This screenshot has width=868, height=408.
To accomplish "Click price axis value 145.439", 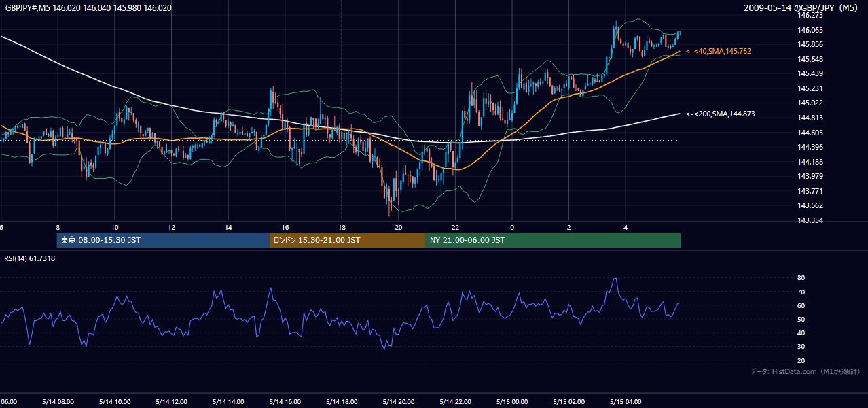I will 811,73.
